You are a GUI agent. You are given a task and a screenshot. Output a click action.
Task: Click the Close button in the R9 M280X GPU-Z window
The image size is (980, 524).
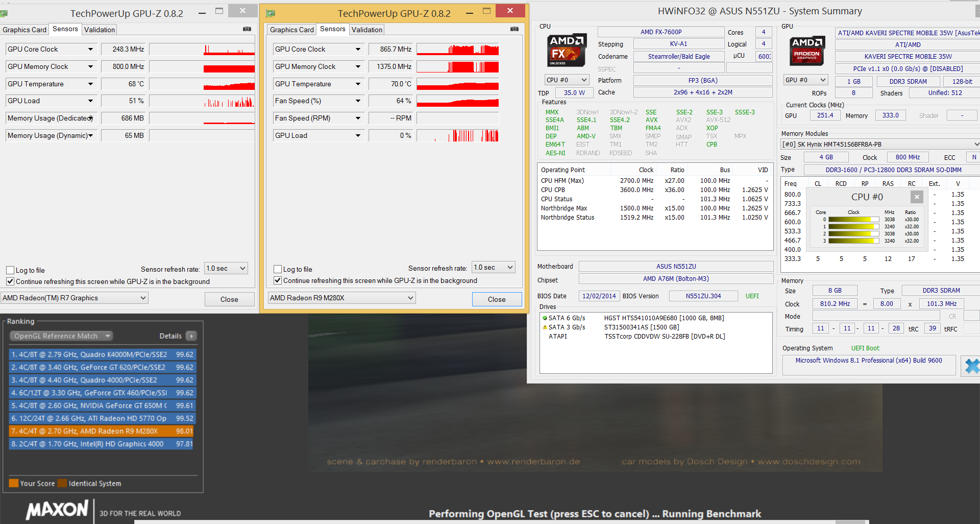coord(497,299)
